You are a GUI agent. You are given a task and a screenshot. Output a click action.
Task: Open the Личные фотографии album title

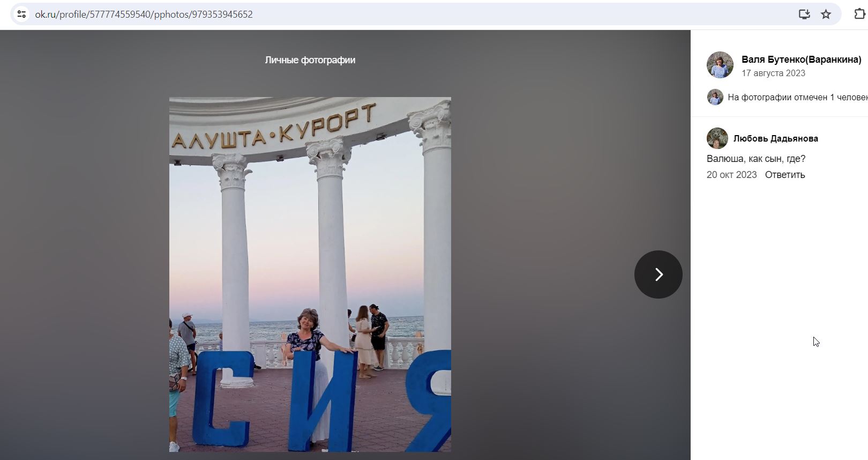coord(310,60)
